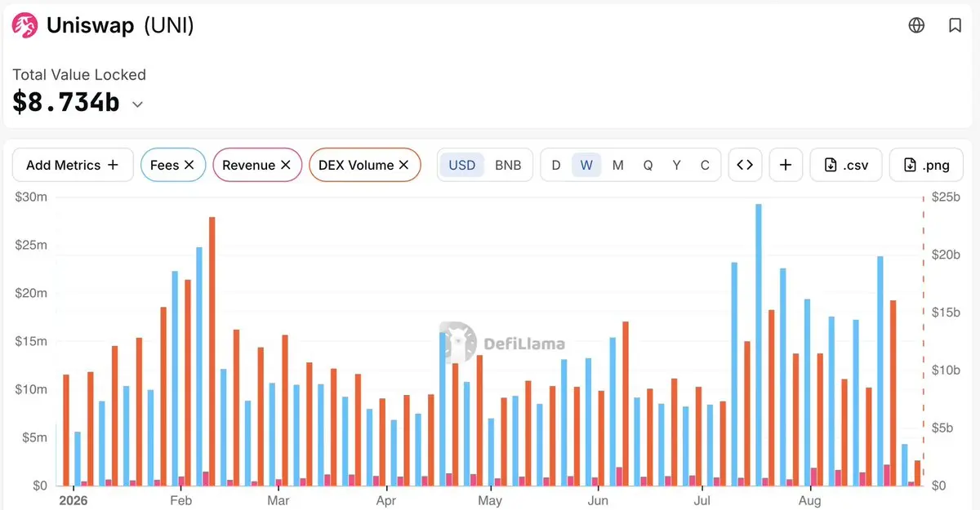Open the embed code icon button

pos(745,165)
